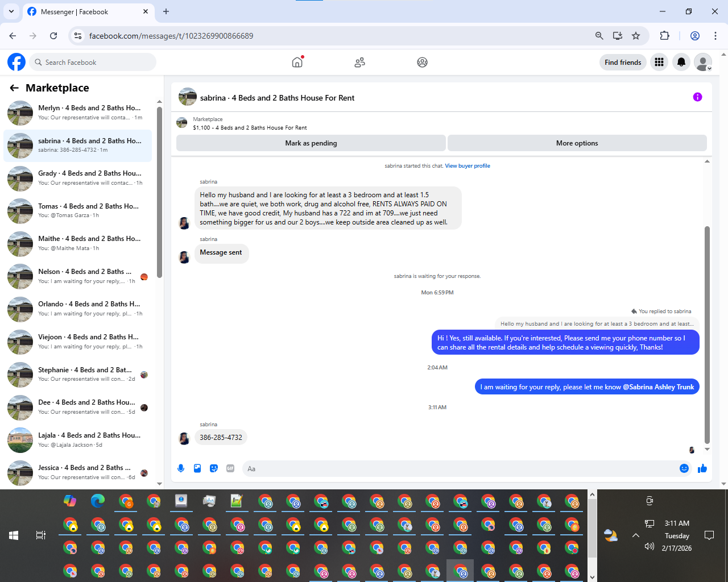728x582 pixels.
Task: Open the More options menu for the listing
Action: point(577,143)
